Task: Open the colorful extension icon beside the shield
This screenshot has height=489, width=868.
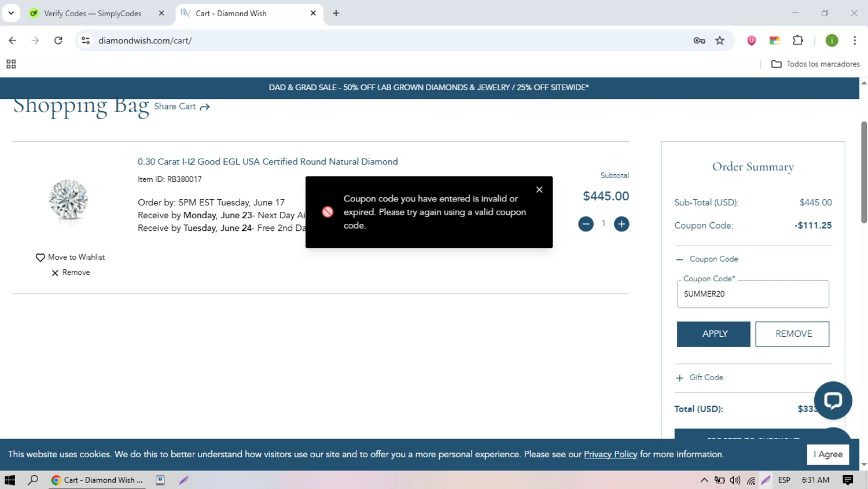Action: click(x=774, y=41)
